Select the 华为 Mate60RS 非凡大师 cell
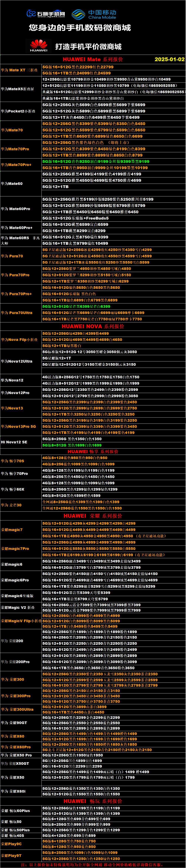Image resolution: width=186 pixels, height=868 pixels. (21, 240)
